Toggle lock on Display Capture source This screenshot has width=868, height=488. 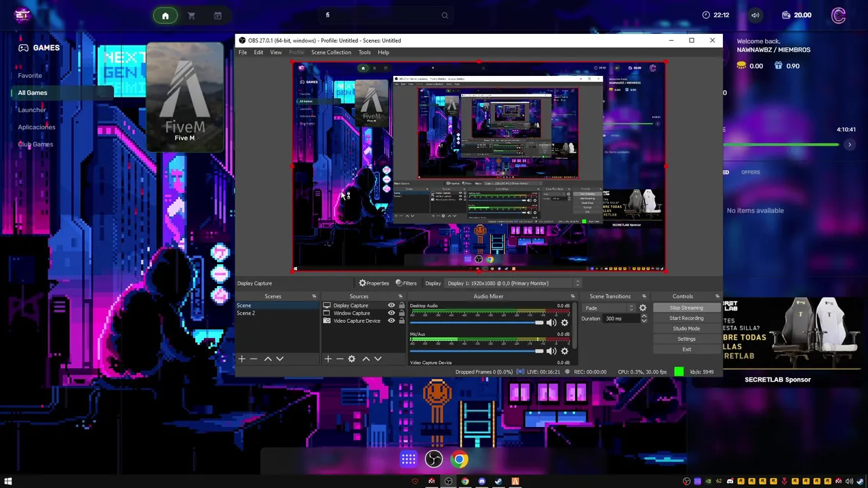[x=401, y=306]
